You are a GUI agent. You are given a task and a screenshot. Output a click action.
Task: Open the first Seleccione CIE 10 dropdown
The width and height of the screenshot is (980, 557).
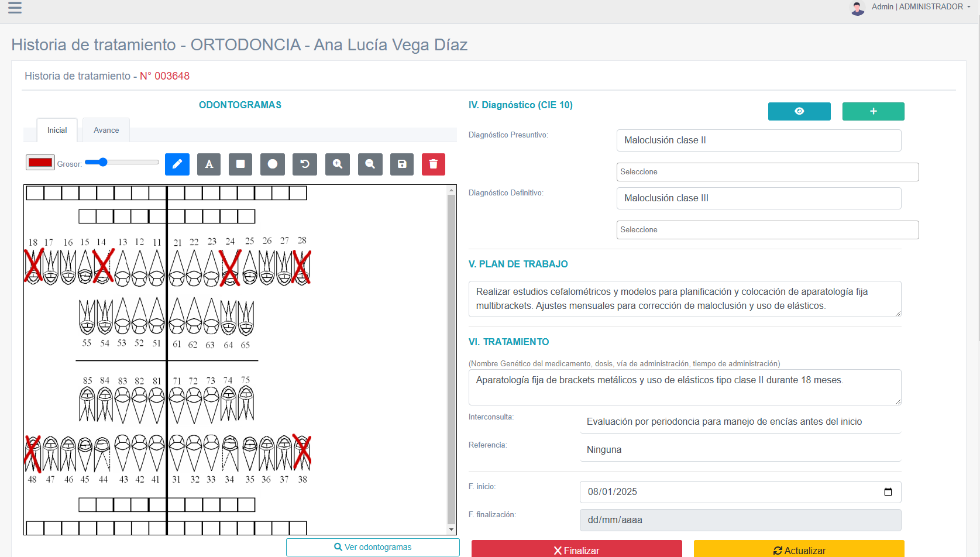click(767, 171)
